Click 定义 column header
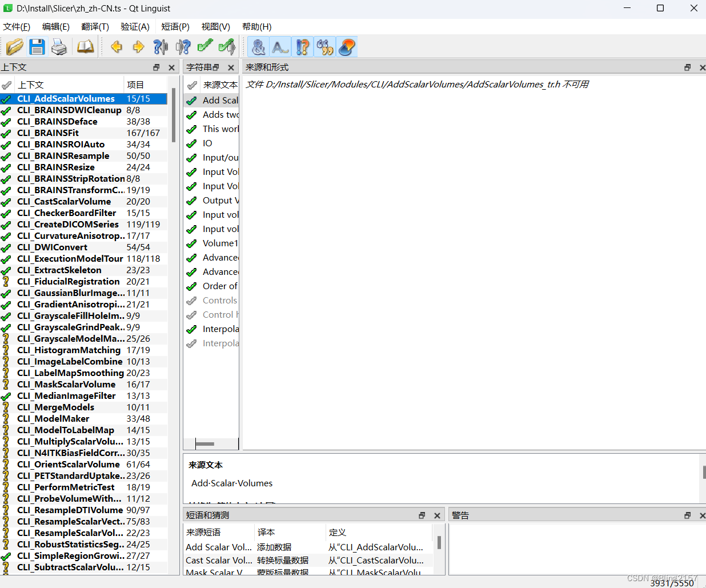This screenshot has height=588, width=706. [x=379, y=533]
